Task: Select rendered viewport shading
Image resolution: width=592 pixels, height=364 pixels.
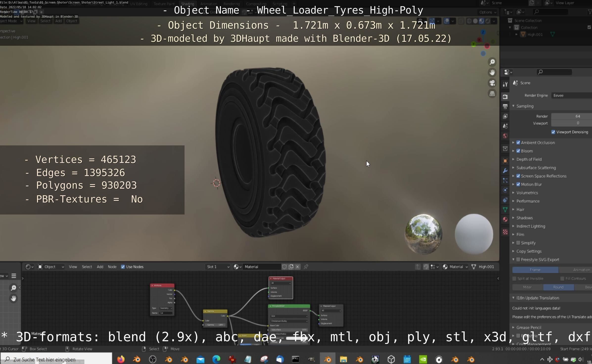Action: coord(488,21)
